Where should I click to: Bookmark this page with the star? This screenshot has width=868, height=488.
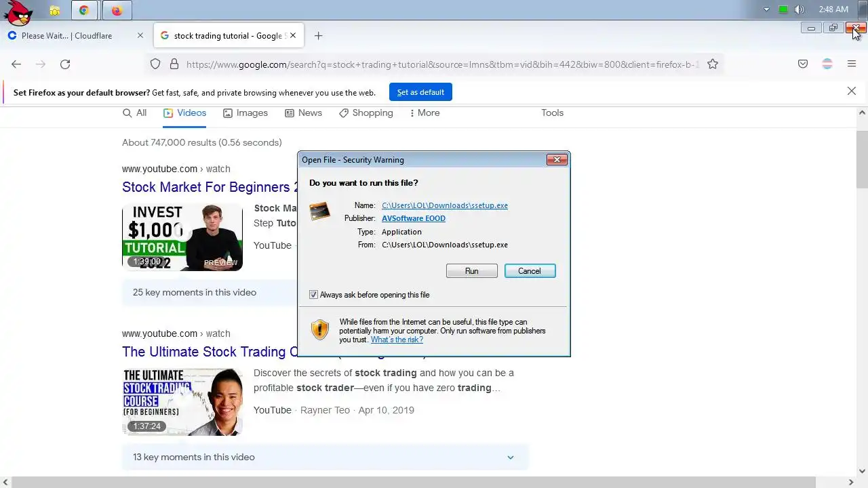(x=713, y=64)
